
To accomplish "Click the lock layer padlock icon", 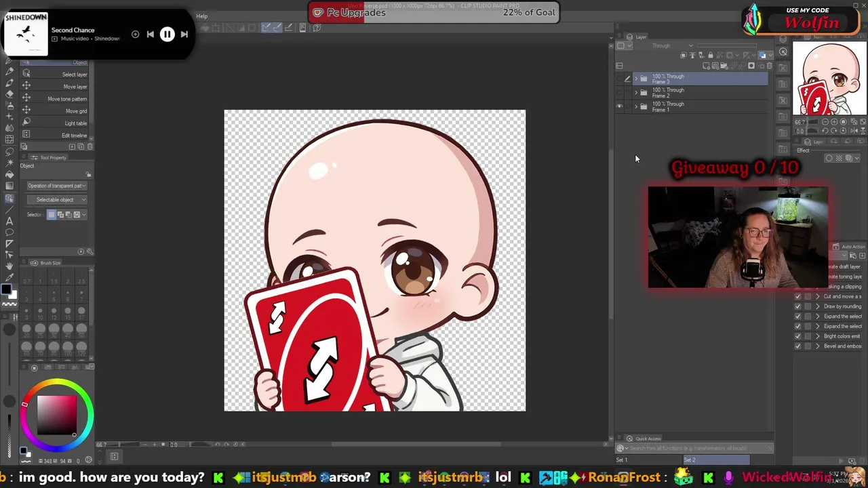I will coord(710,55).
